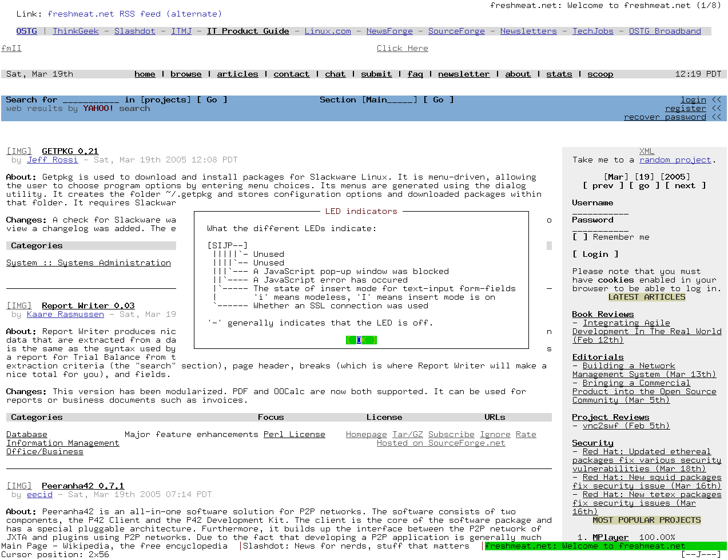Subscribe to Report Writer project
Screen dimensions: 728x560
pyautogui.click(x=451, y=434)
